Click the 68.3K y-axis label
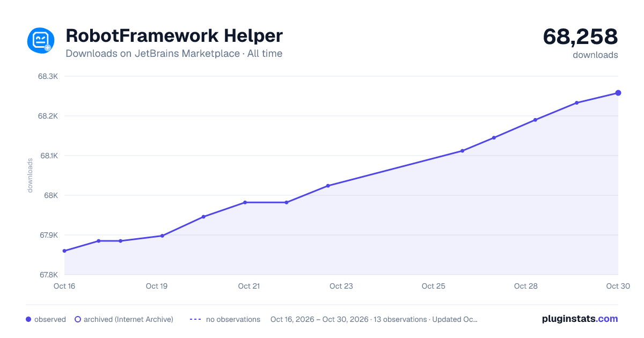Image resolution: width=644 pixels, height=338 pixels. click(48, 76)
